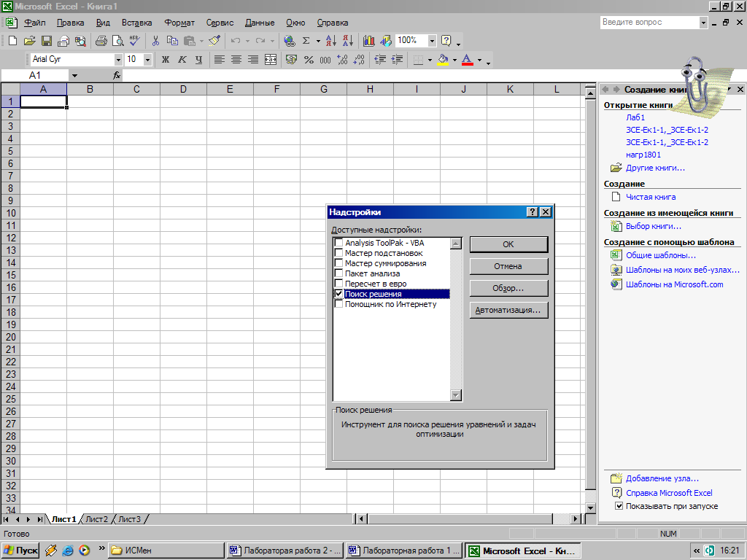
Task: Open the Чистая книга link
Action: click(650, 197)
